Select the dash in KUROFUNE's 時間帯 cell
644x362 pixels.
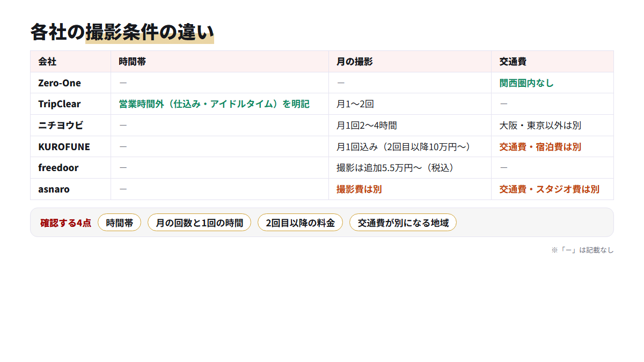[x=123, y=146]
